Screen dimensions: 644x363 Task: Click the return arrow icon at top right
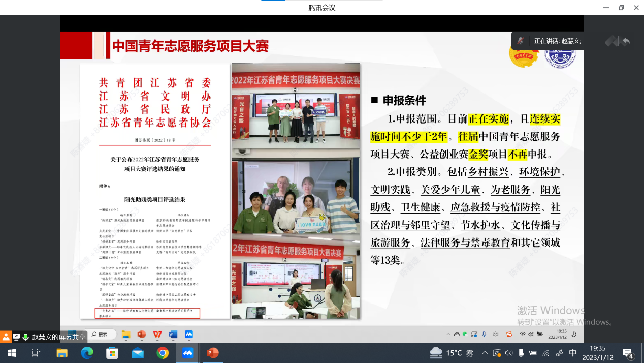(626, 41)
